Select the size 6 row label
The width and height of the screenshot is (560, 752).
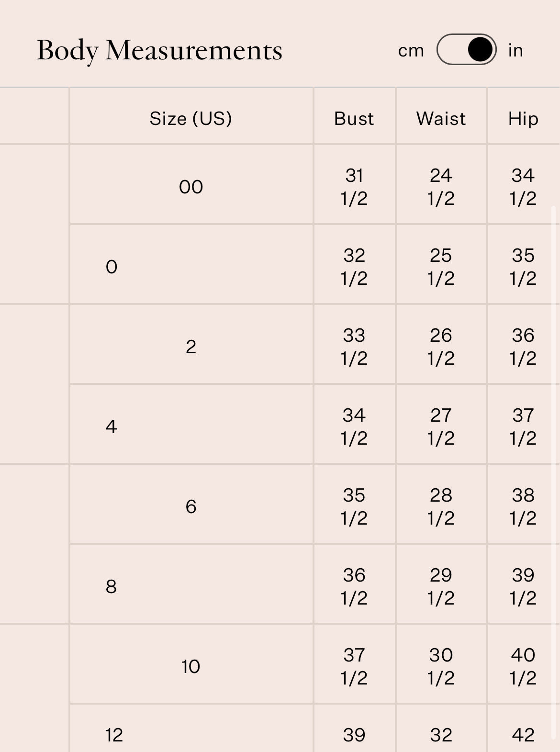coord(191,506)
